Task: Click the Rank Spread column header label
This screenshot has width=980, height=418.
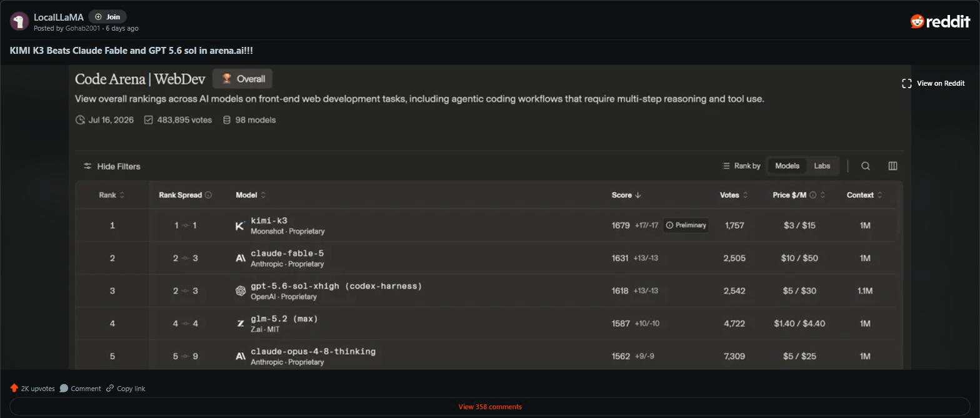Action: [180, 195]
